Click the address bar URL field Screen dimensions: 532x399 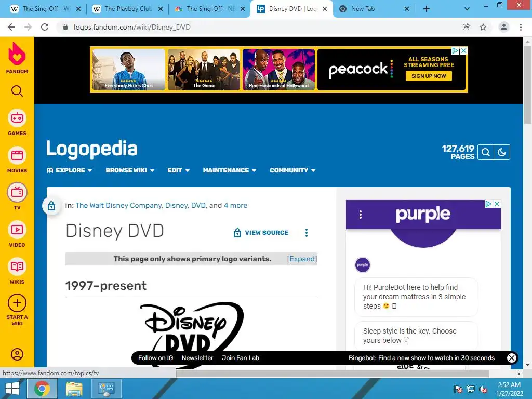261,27
